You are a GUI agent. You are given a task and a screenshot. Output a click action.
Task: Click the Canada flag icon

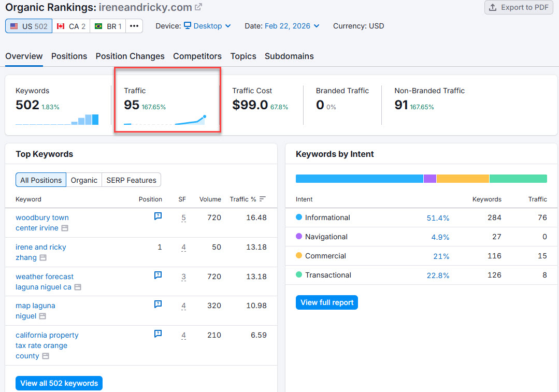(x=61, y=26)
